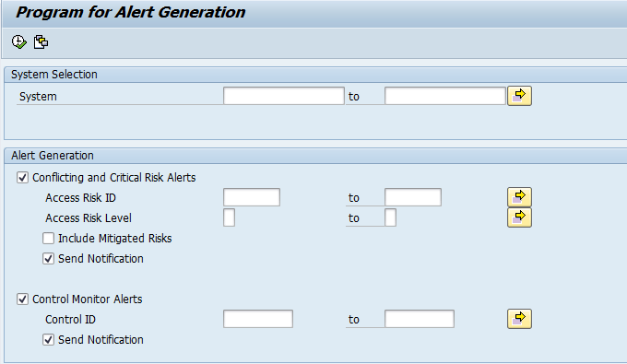Click the System from-value input field
Image resolution: width=627 pixels, height=364 pixels.
click(x=284, y=96)
